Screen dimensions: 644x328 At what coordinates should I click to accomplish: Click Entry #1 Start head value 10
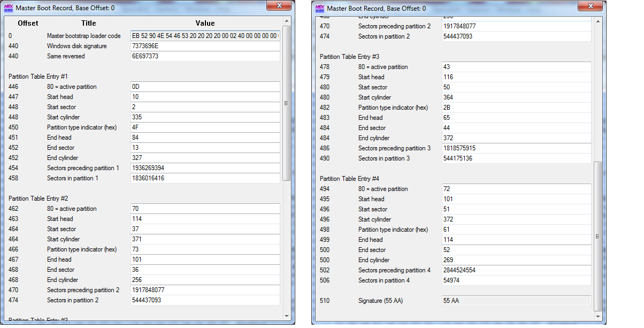(x=205, y=97)
